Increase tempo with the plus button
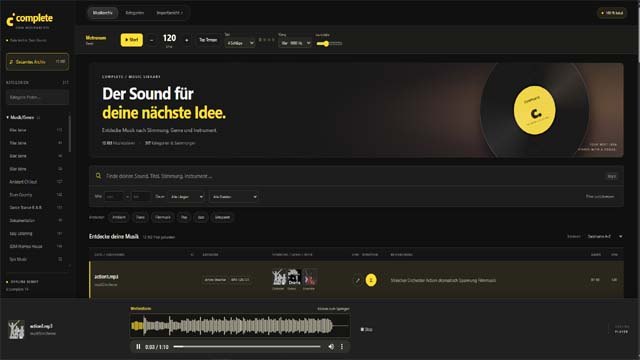 pyautogui.click(x=187, y=40)
